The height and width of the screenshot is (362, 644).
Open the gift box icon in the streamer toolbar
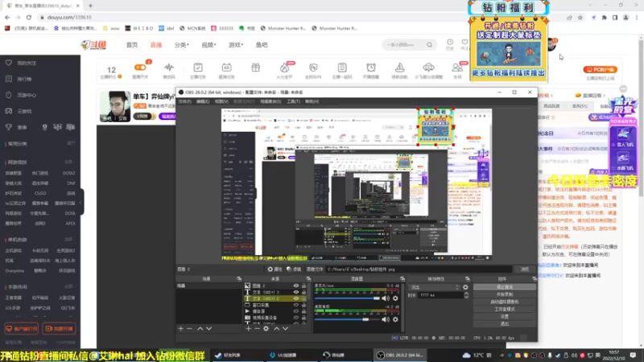(255, 68)
